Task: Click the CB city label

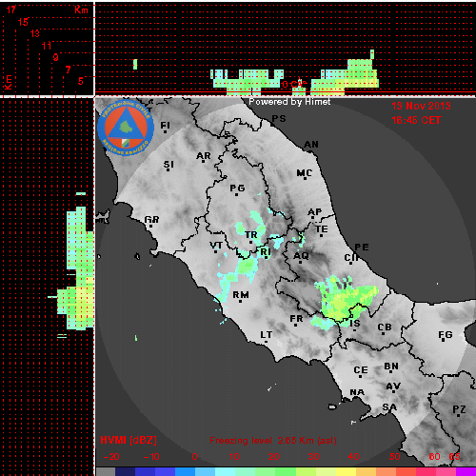Action: 385,327
